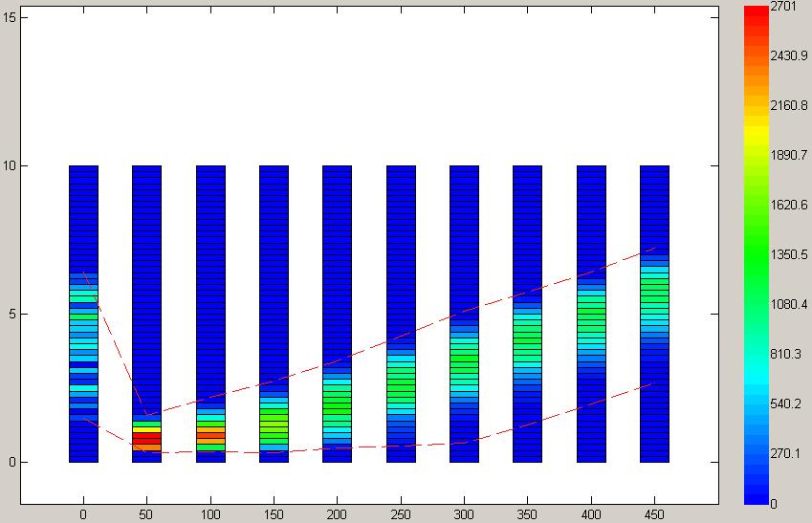Click the red cell in the x=50 bar
The image size is (812, 523).
146,436
